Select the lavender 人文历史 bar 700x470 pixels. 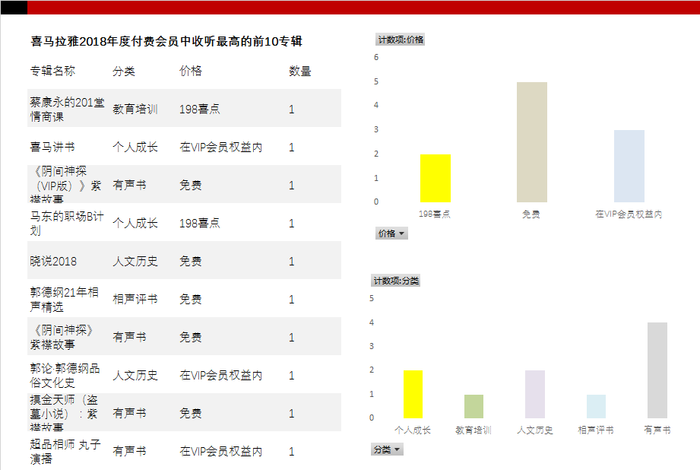coord(535,394)
